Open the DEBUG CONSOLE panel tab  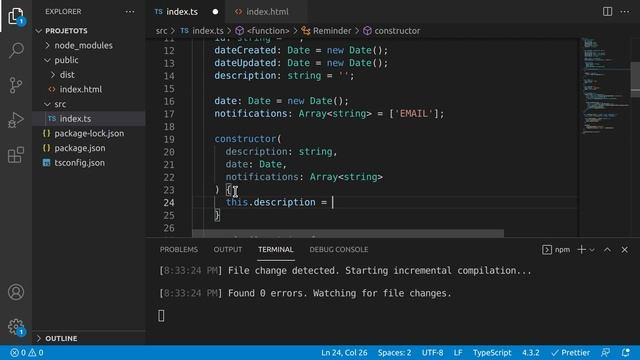click(x=338, y=249)
